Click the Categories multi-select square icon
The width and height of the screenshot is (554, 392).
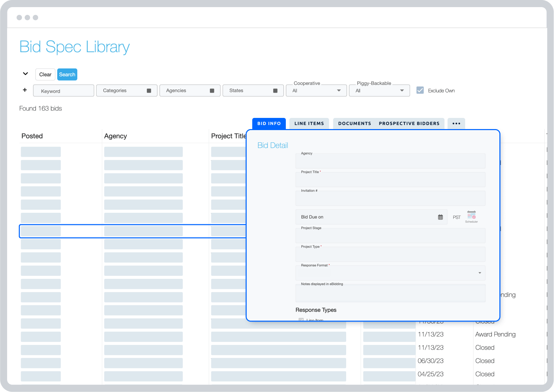click(x=149, y=90)
